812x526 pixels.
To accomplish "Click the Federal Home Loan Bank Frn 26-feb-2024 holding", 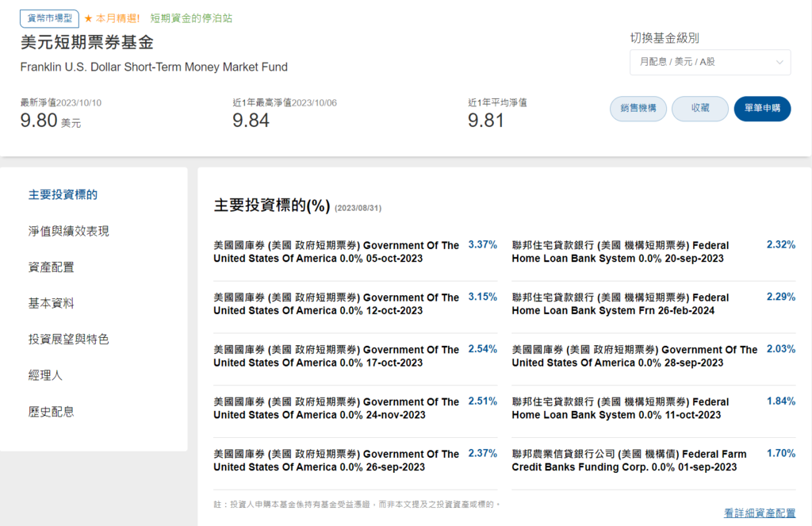I will pyautogui.click(x=620, y=304).
